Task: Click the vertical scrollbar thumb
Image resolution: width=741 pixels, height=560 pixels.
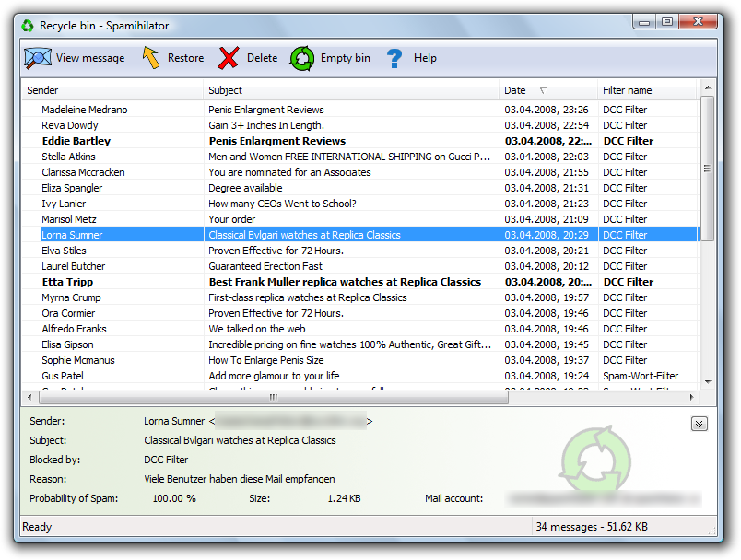Action: tap(708, 169)
